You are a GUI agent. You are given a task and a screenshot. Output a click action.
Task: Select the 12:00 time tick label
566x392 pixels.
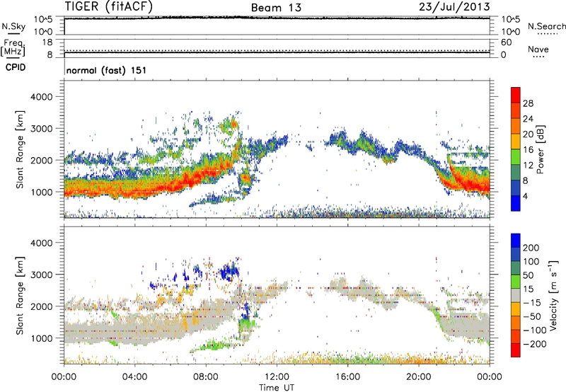[x=277, y=377]
